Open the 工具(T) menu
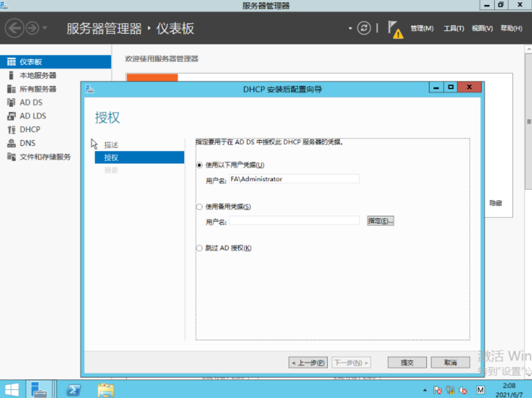 tap(453, 28)
